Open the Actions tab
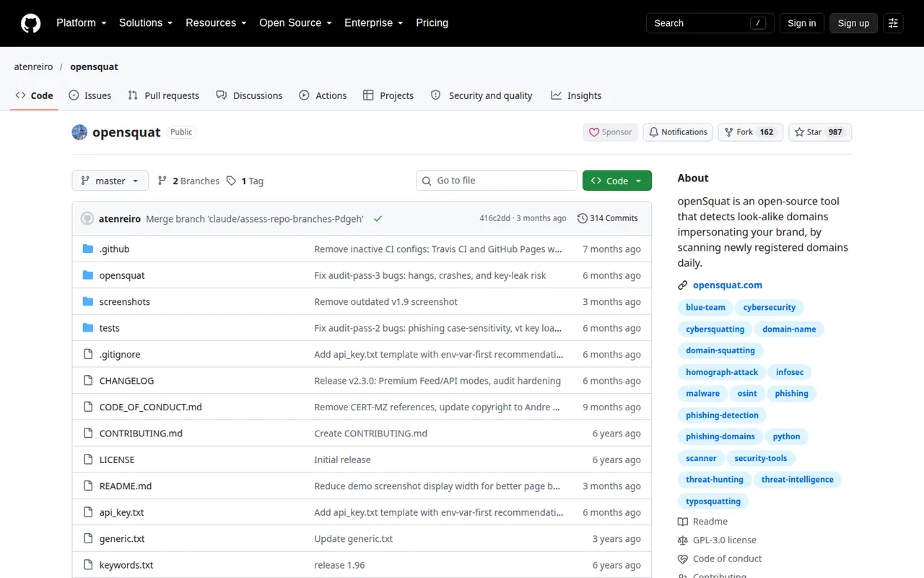Viewport: 924px width, 578px height. [323, 95]
